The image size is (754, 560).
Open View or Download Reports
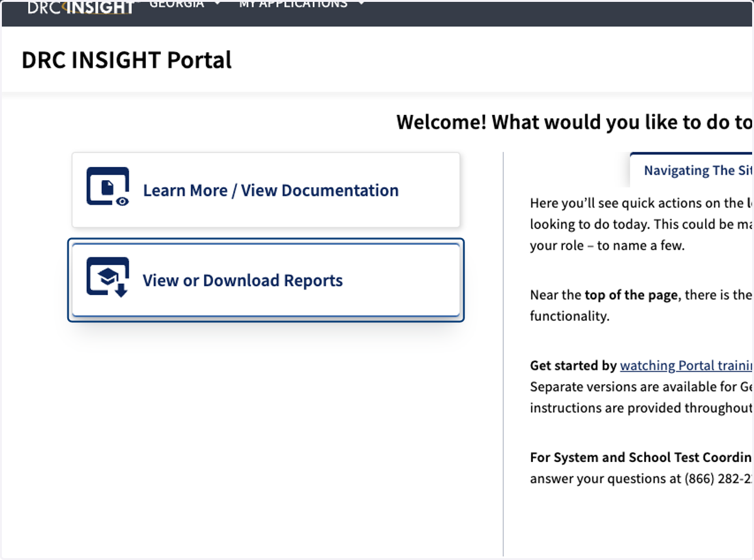tap(266, 280)
